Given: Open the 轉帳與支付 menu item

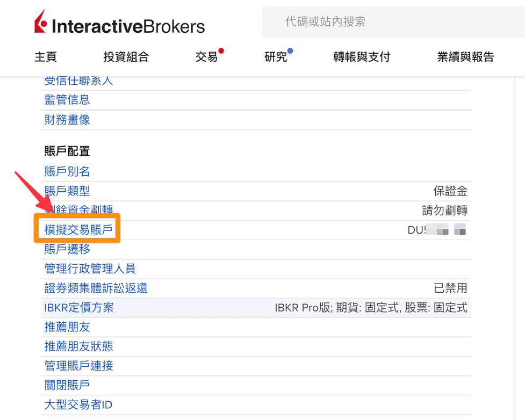Looking at the screenshot, I should (x=361, y=56).
